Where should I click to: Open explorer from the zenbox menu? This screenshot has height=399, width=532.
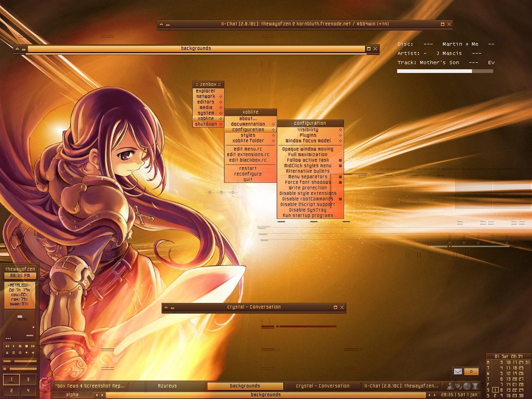(208, 91)
